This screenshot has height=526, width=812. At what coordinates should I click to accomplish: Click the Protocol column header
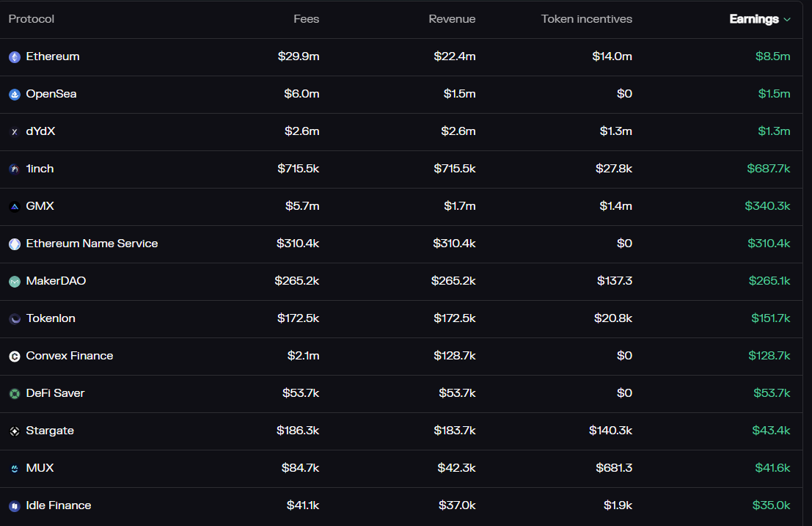point(32,19)
